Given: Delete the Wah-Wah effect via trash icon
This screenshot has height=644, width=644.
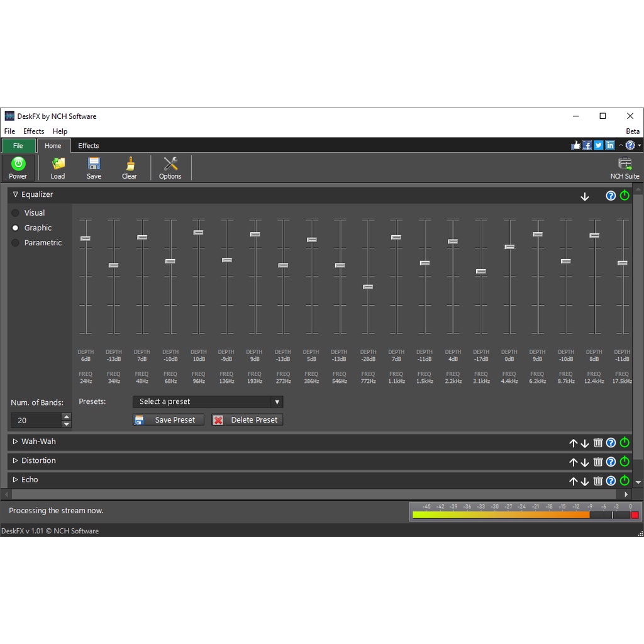Looking at the screenshot, I should click(598, 443).
